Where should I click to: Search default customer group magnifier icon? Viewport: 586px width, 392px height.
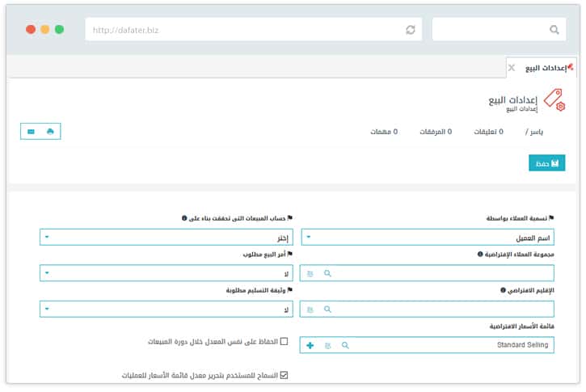click(x=327, y=273)
